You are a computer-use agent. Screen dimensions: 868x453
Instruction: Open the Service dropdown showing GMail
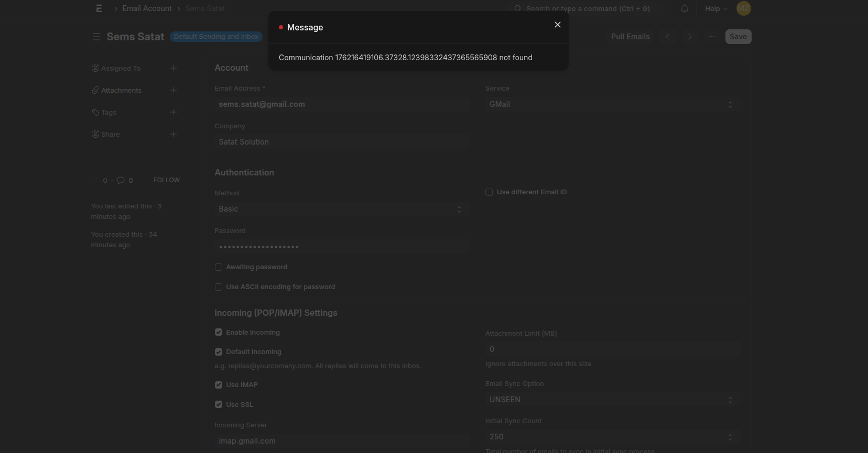point(611,104)
